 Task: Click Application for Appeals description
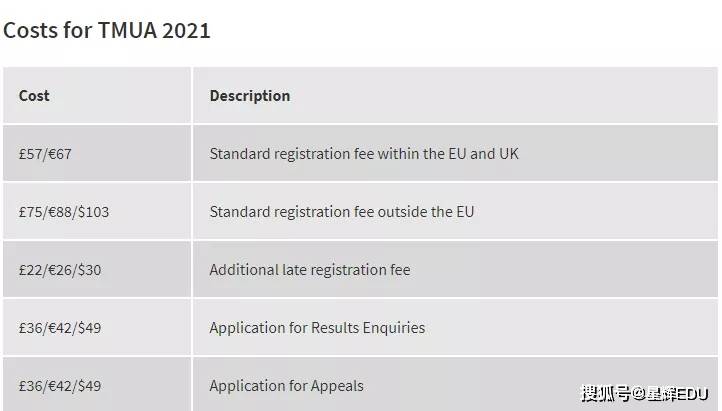(286, 386)
